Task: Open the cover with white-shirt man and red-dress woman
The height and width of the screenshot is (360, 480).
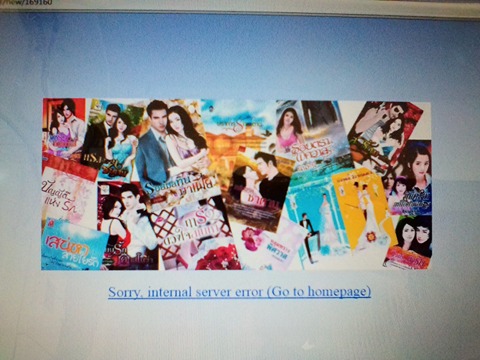Action: point(127,227)
